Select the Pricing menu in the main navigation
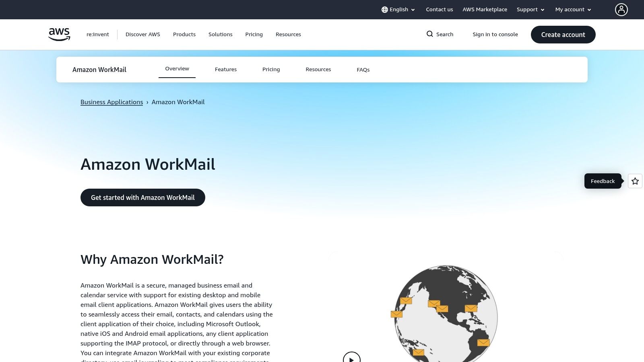The height and width of the screenshot is (362, 644). tap(254, 34)
